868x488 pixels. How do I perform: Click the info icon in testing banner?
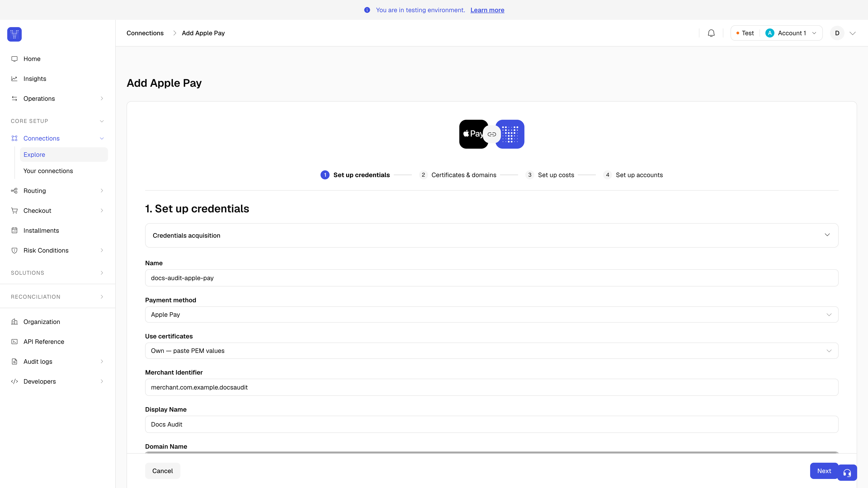pyautogui.click(x=367, y=10)
